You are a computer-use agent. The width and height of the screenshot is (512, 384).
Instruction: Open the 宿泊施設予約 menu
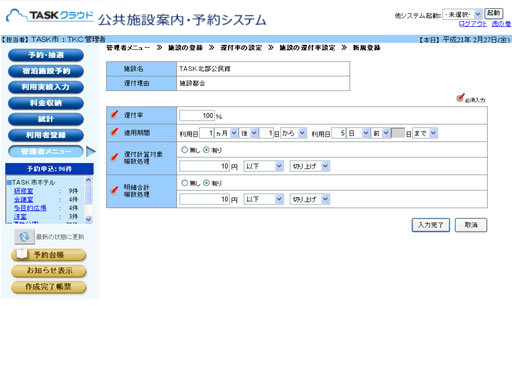click(46, 71)
